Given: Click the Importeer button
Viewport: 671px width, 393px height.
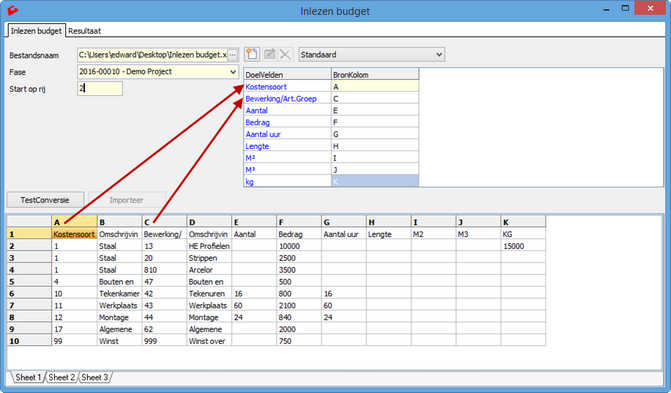Looking at the screenshot, I should (x=126, y=200).
